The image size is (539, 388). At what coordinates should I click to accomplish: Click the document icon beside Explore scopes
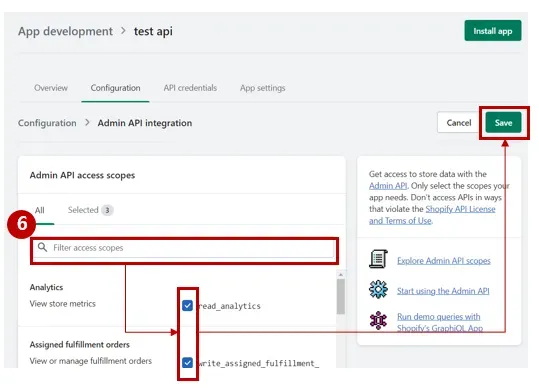pyautogui.click(x=378, y=259)
